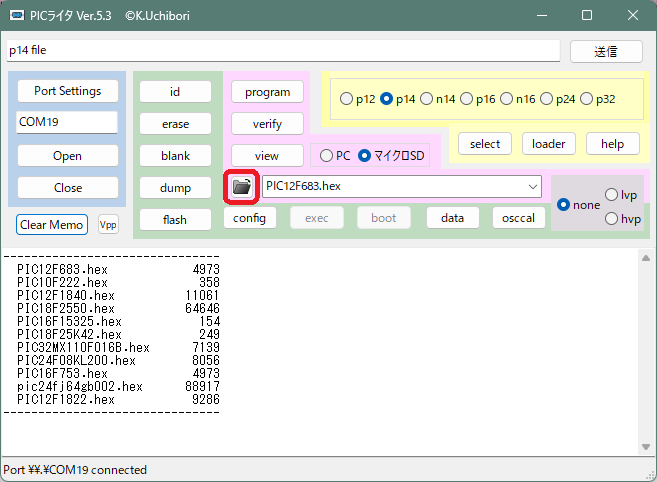657x482 pixels.
Task: Select PC as file source
Action: tap(326, 156)
